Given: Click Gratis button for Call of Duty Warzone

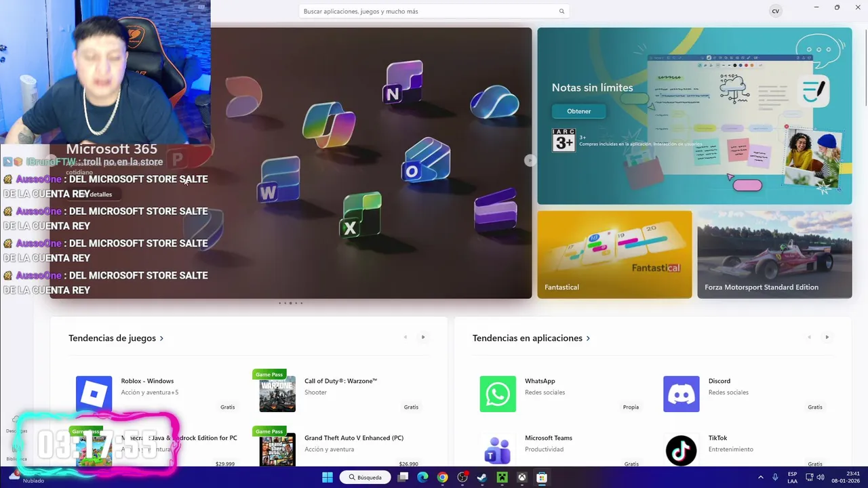Looking at the screenshot, I should tap(411, 407).
